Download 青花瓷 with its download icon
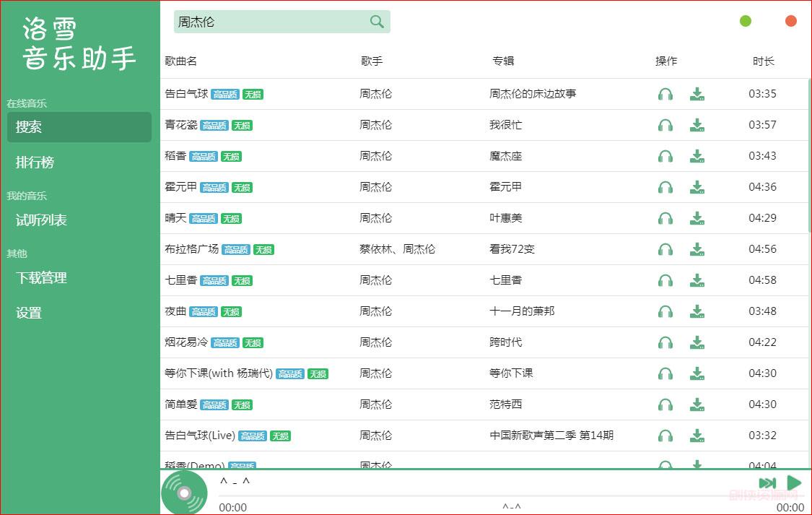This screenshot has width=812, height=515. pyautogui.click(x=697, y=125)
